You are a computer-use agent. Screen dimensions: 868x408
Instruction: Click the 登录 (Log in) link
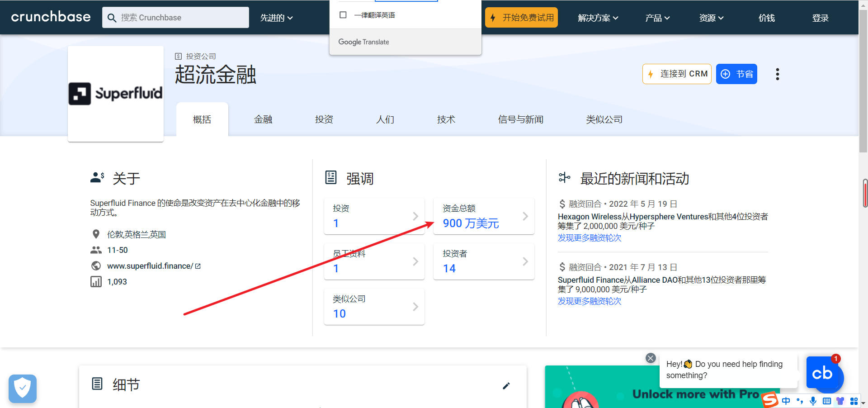pyautogui.click(x=820, y=18)
